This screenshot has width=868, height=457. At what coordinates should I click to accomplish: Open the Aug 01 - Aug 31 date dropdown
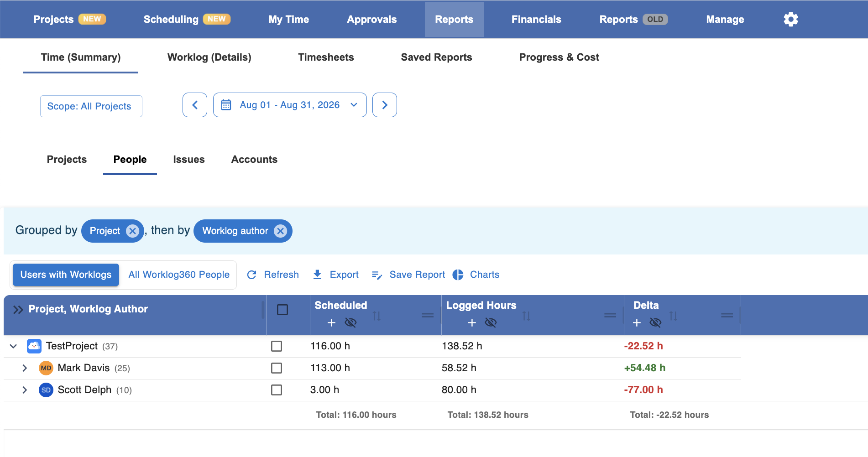coord(290,105)
